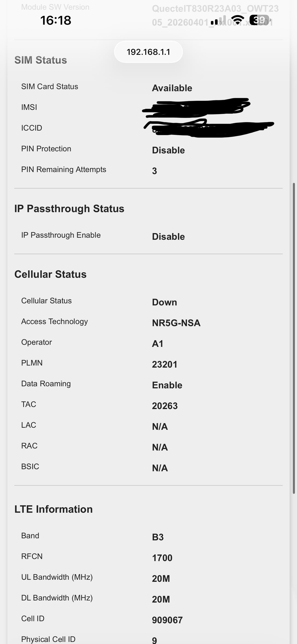This screenshot has height=644, width=297.
Task: Tap the 16:18 clock in status bar
Action: click(56, 20)
